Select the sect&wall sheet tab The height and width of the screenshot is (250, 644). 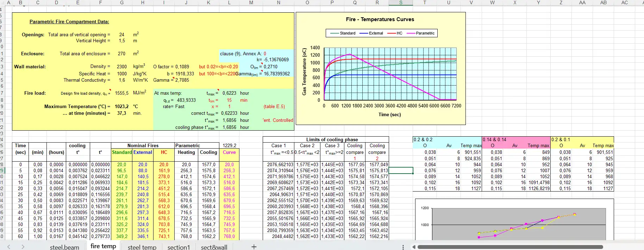[214, 247]
